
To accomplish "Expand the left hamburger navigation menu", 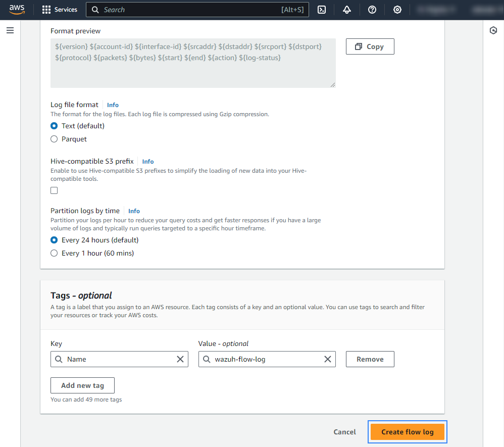I will (x=10, y=30).
